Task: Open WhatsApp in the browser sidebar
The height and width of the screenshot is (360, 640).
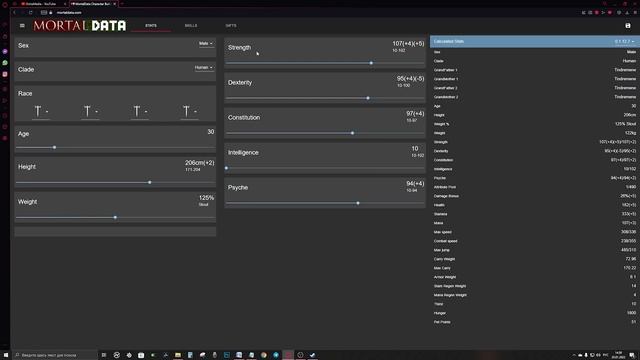Action: (5, 63)
